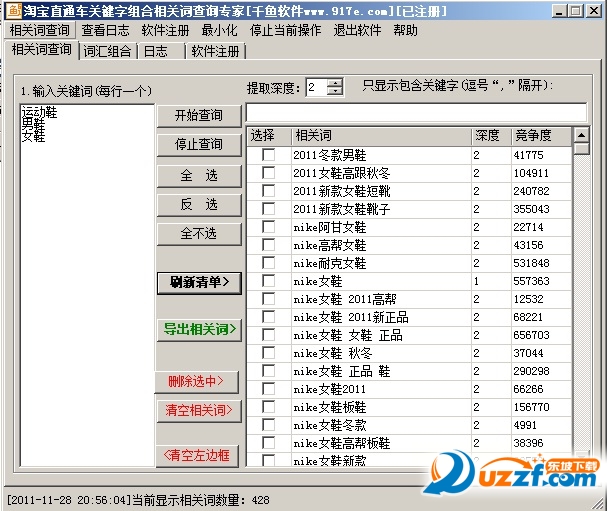The image size is (607, 511).
Task: Click the <清空左边框 button
Action: pyautogui.click(x=197, y=456)
